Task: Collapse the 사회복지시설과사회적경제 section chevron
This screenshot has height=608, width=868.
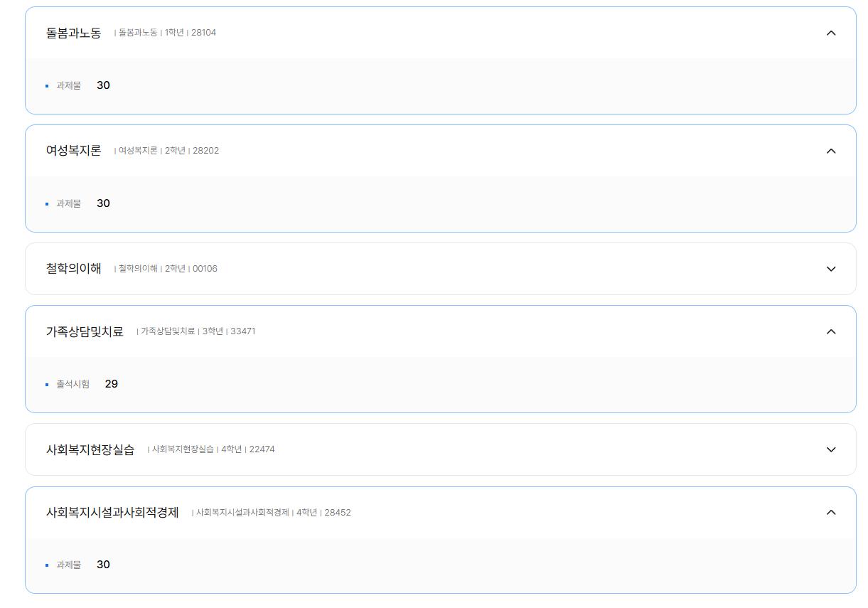Action: pos(831,512)
